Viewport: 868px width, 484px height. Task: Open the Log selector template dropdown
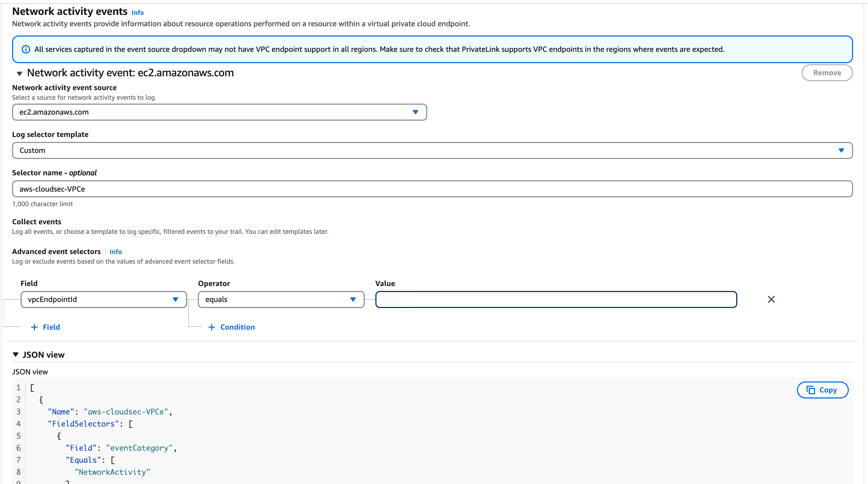click(x=432, y=150)
